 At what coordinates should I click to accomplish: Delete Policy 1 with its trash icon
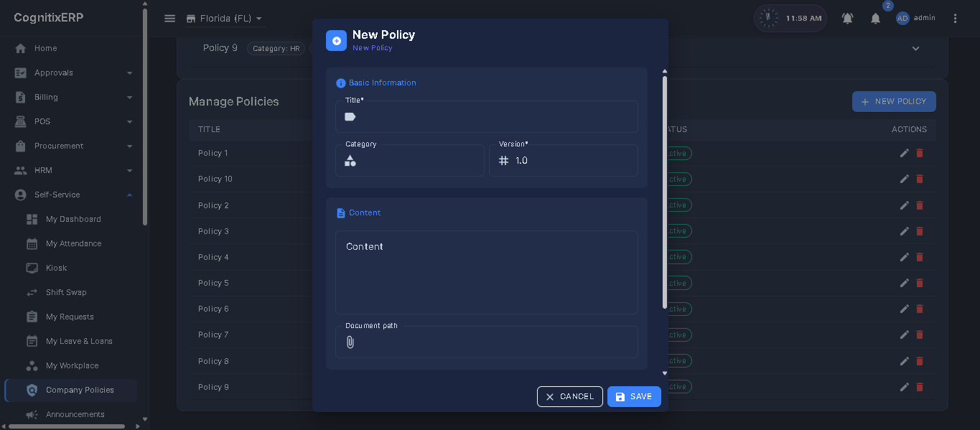pos(920,153)
